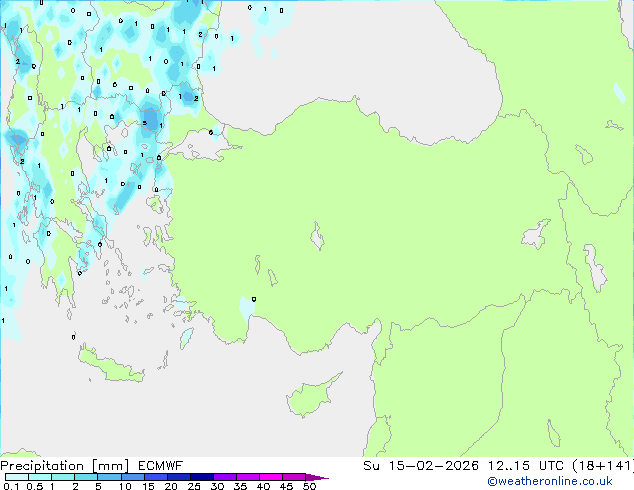Click the 10 mm legend tick label
Screen dimensions: 634x490
pyautogui.click(x=125, y=487)
